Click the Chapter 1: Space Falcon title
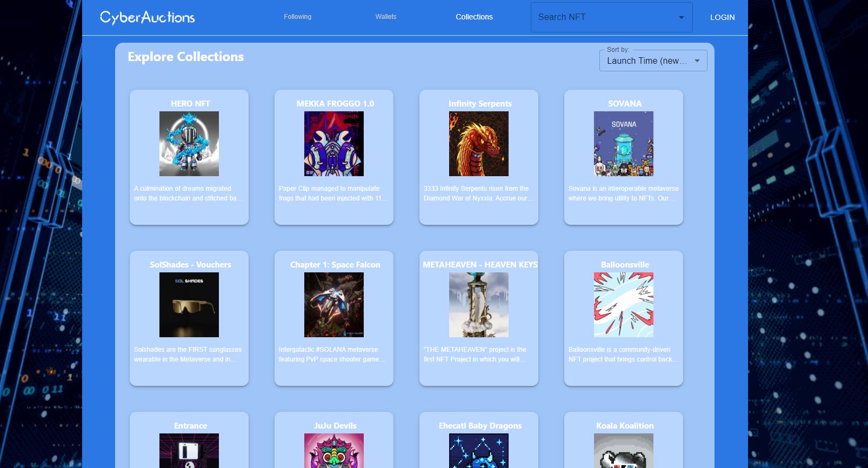The height and width of the screenshot is (468, 868). coord(335,264)
